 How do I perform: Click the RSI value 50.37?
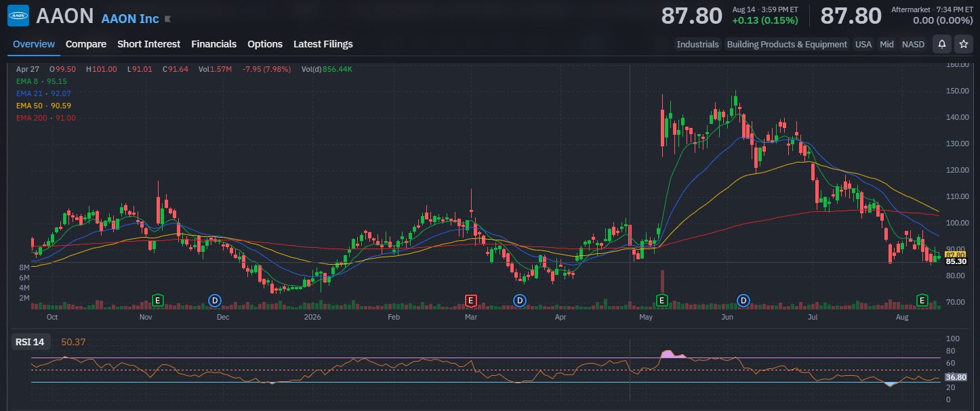click(73, 342)
